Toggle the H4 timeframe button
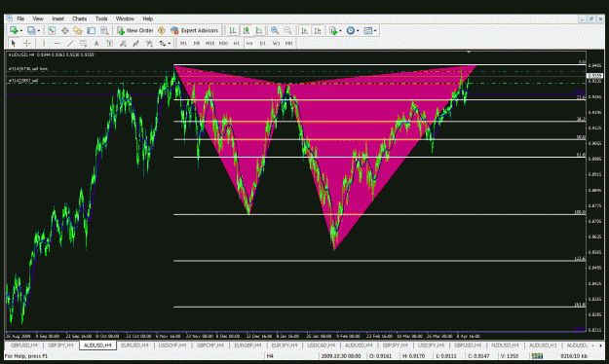 coord(249,43)
